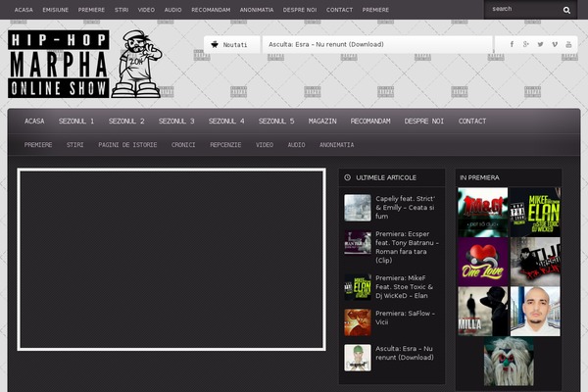Open the furry mask cover in In Premiera
This screenshot has height=392, width=588.
[x=509, y=361]
